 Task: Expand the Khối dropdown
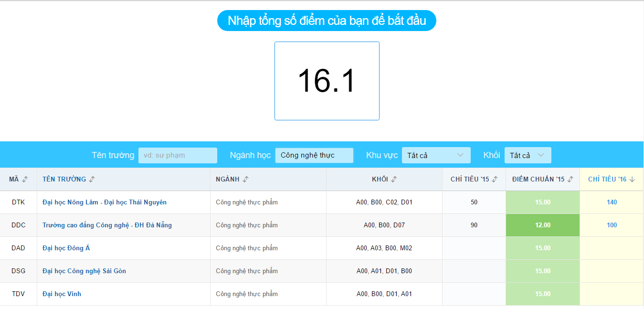tap(528, 155)
